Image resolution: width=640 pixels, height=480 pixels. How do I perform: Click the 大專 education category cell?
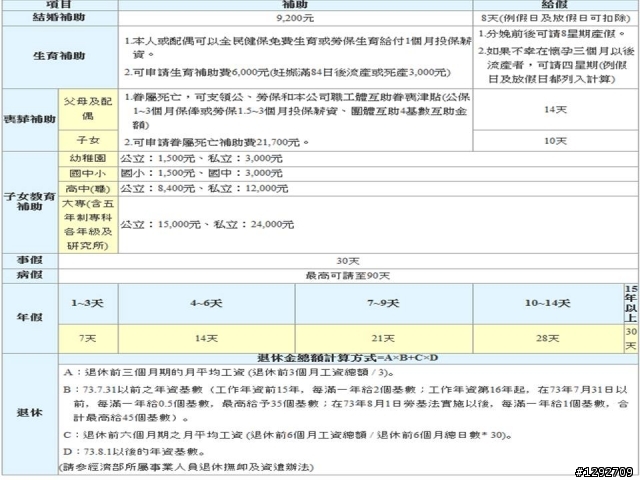click(x=88, y=224)
